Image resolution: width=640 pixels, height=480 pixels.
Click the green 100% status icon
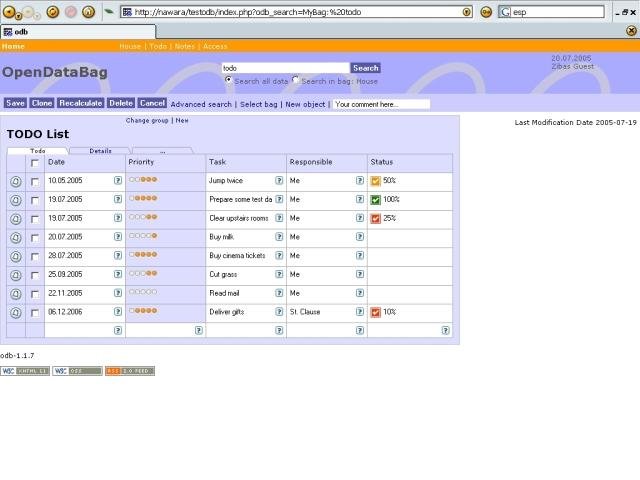tap(376, 200)
